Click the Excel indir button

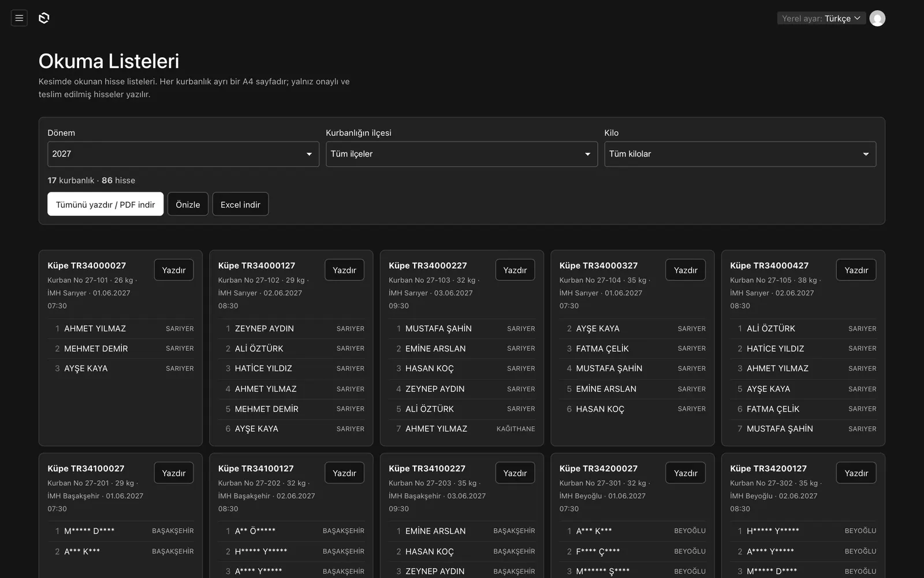tap(240, 204)
